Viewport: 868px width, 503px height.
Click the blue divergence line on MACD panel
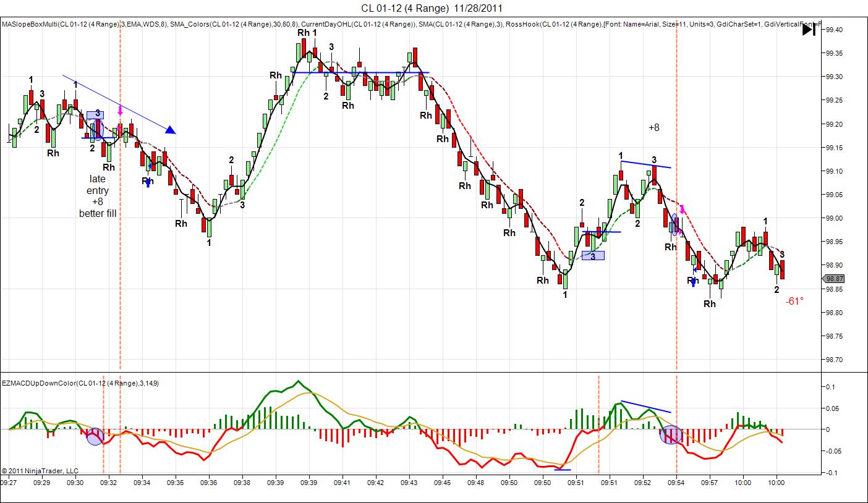646,407
